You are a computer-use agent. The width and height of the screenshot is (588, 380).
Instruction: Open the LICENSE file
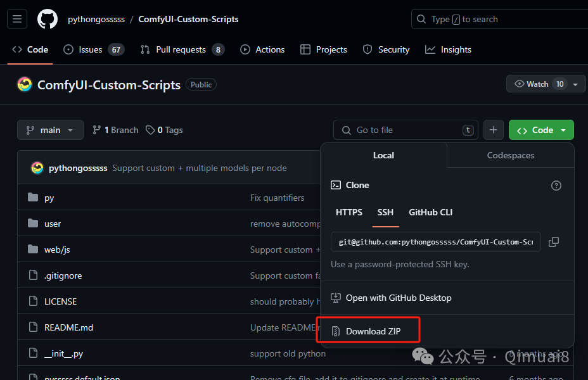[x=60, y=301]
